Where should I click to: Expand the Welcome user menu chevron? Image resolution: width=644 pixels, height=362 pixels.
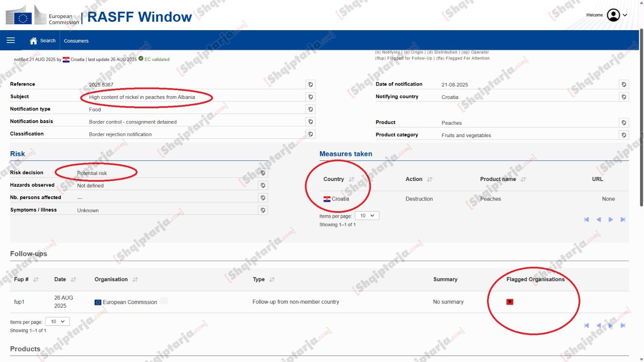(x=625, y=15)
